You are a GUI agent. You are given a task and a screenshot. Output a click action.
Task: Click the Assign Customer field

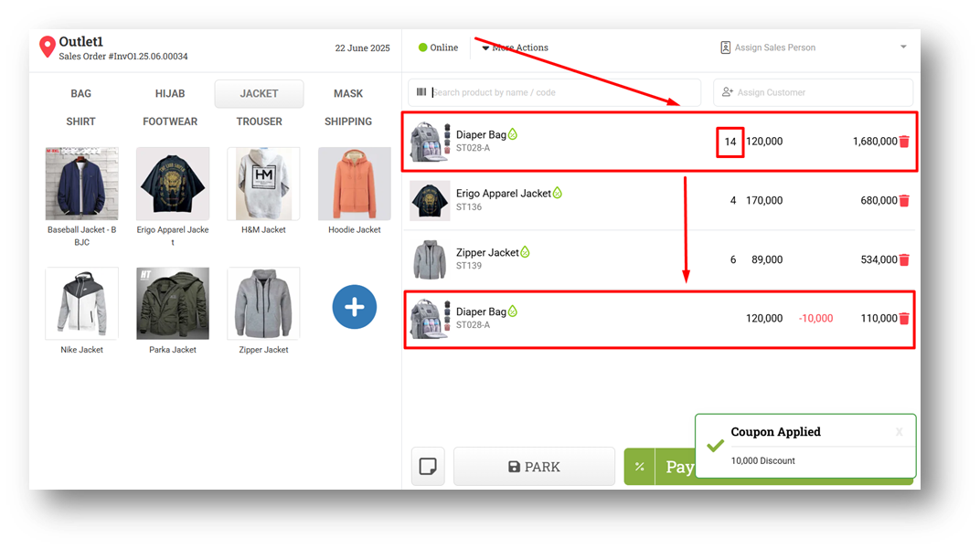coord(813,92)
